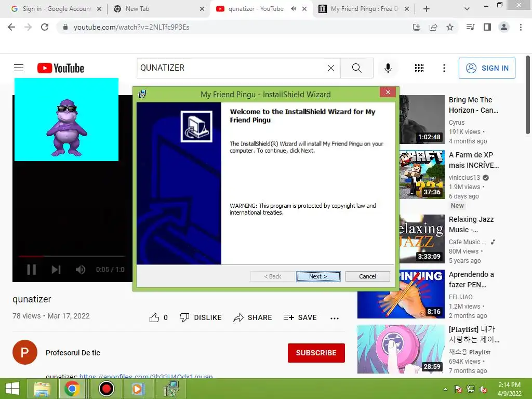Image resolution: width=532 pixels, height=399 pixels.
Task: Click the red record button taskbar icon
Action: pyautogui.click(x=106, y=389)
